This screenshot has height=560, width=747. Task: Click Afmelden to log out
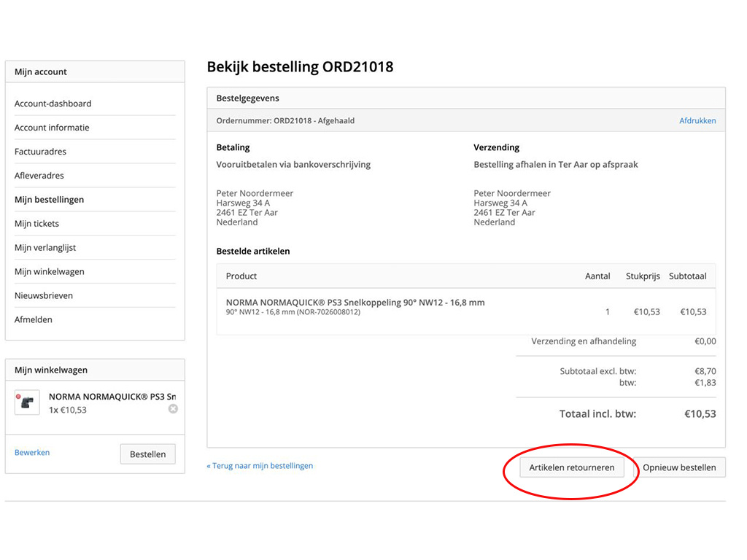(x=34, y=320)
